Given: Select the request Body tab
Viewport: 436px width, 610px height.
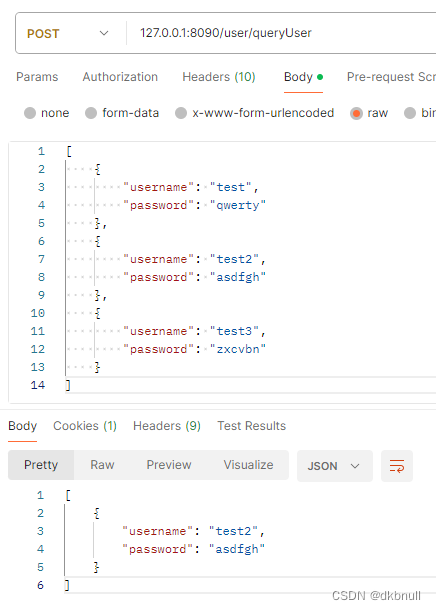Looking at the screenshot, I should tap(303, 77).
